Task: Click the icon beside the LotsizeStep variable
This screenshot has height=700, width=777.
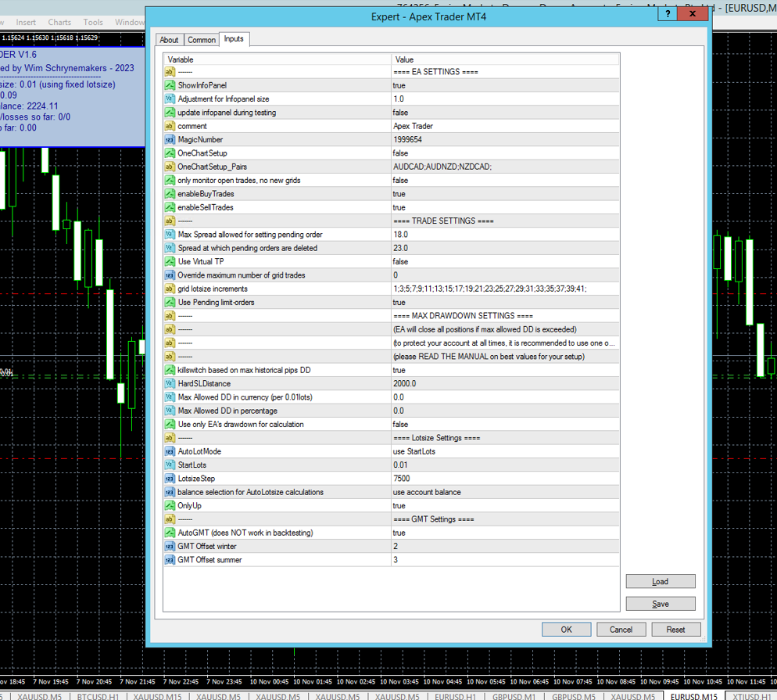Action: click(170, 479)
